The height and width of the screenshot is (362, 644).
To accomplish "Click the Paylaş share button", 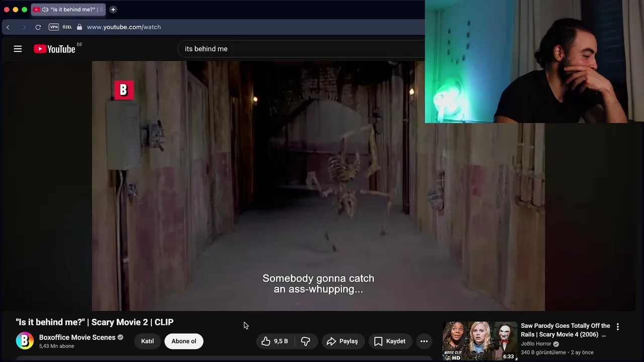I will (343, 341).
